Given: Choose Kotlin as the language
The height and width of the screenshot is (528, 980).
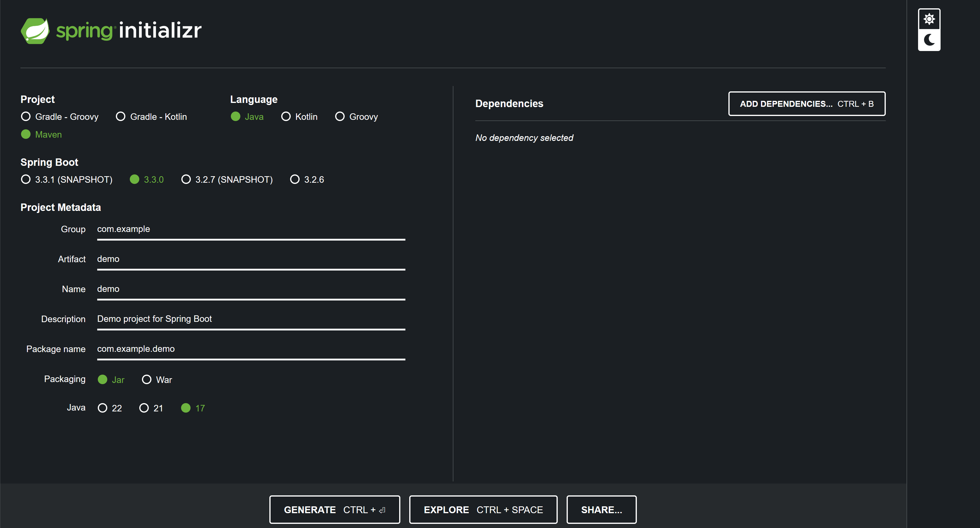Looking at the screenshot, I should point(286,117).
